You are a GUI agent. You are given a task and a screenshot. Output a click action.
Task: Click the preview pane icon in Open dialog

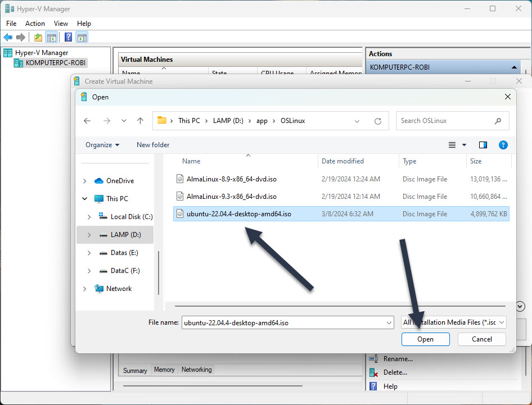tap(483, 144)
